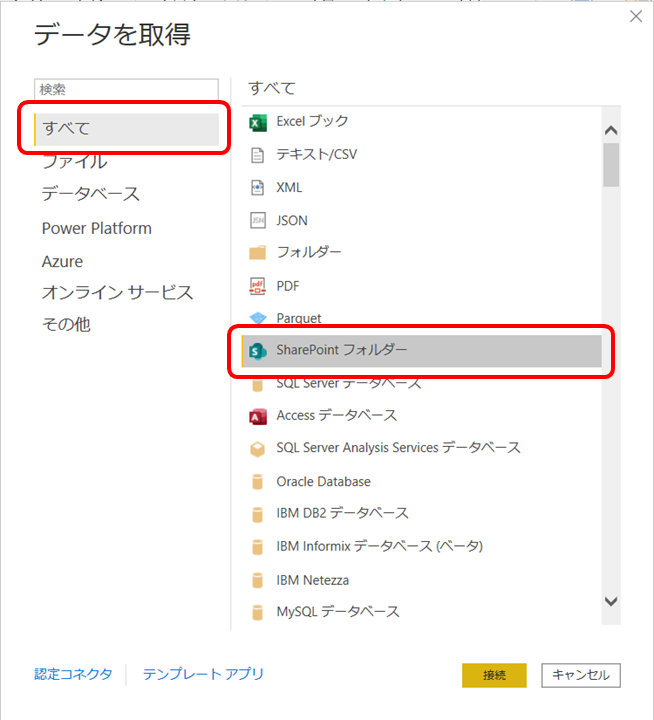Screen dimensions: 654x720
Task: Click the MySQL データベース icon
Action: [x=258, y=612]
